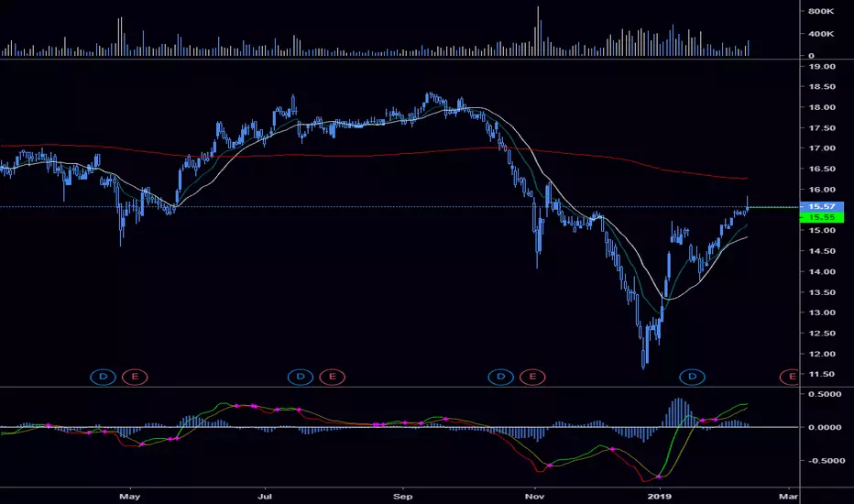Open the dividend D marker near 2019
The height and width of the screenshot is (504, 854).
pyautogui.click(x=692, y=377)
